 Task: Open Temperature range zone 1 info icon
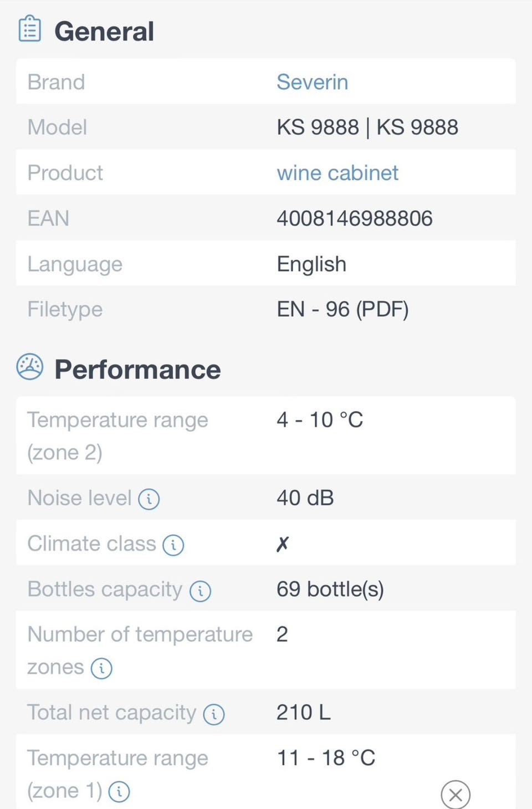click(x=119, y=792)
